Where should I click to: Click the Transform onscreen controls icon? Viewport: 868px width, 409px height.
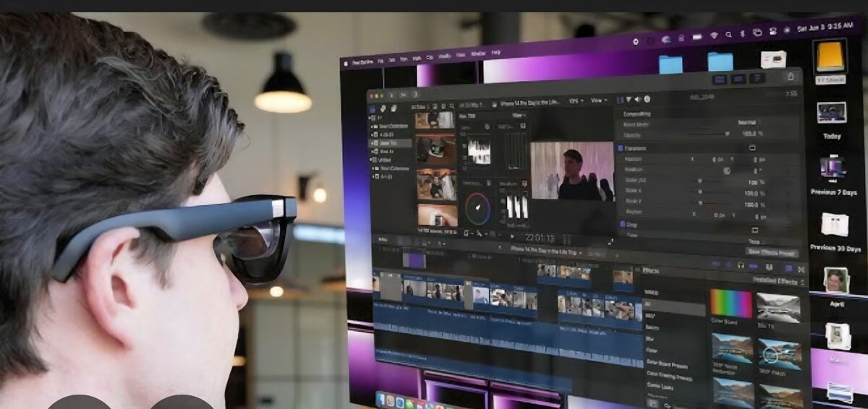pyautogui.click(x=753, y=147)
